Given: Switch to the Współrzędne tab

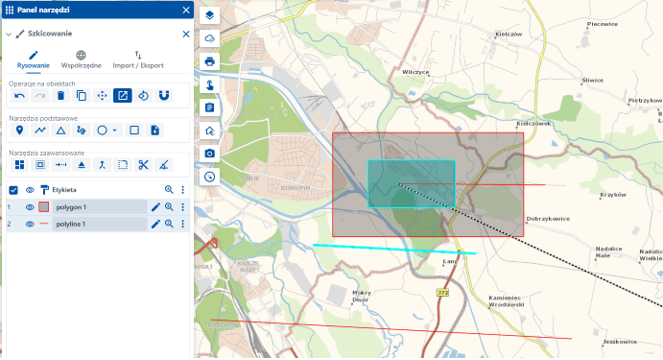Looking at the screenshot, I should coord(81,60).
